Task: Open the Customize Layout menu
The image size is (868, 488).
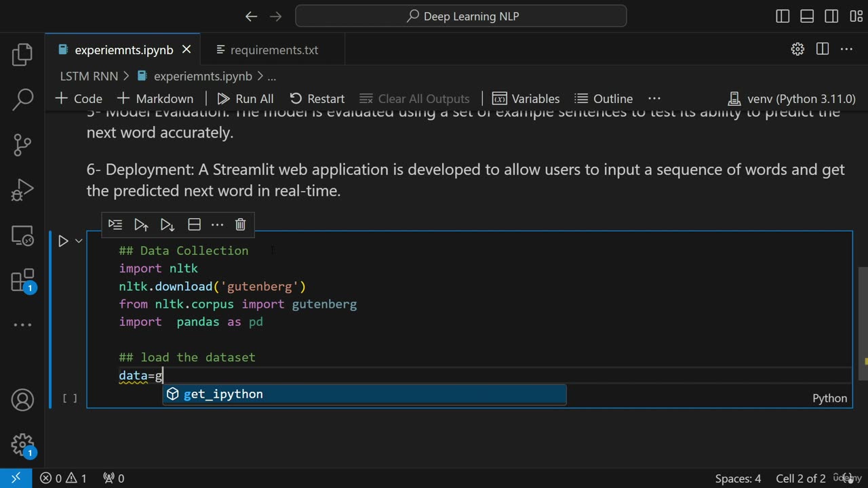Action: pyautogui.click(x=856, y=16)
